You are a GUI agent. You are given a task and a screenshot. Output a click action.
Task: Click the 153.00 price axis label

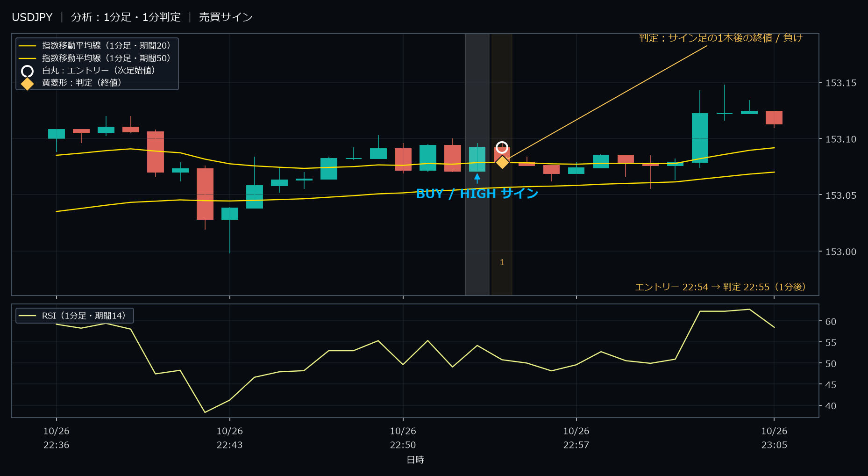pos(841,252)
